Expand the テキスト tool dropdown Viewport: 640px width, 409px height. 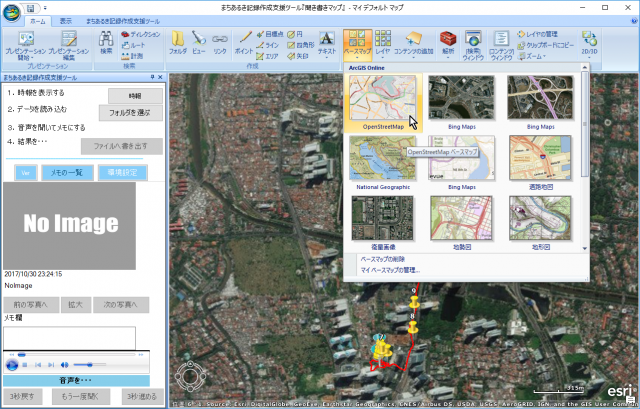pos(327,58)
